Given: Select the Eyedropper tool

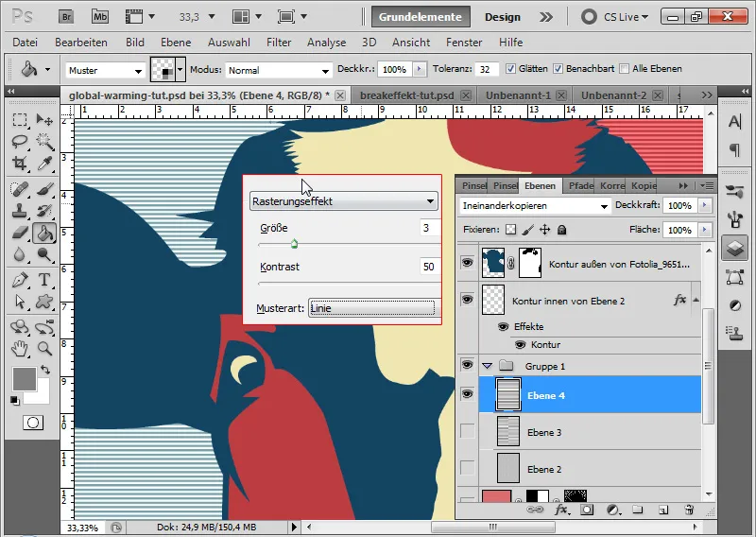Looking at the screenshot, I should [44, 164].
